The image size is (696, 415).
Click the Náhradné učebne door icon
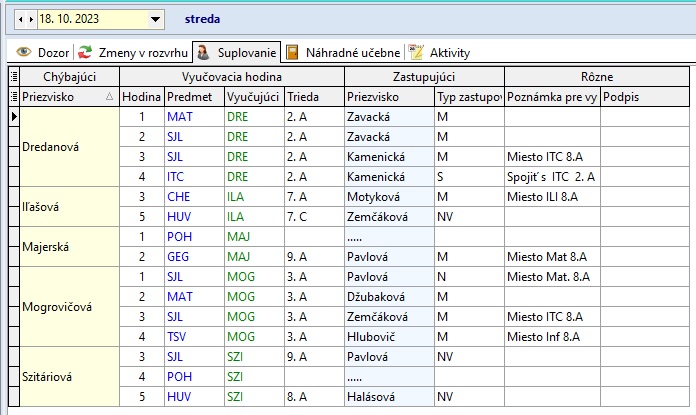(x=292, y=52)
